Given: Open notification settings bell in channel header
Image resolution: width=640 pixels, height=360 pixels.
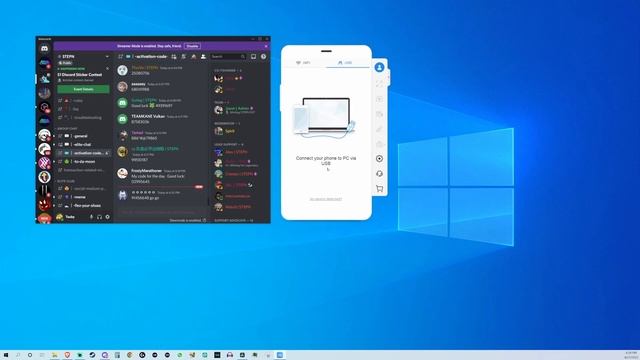Looking at the screenshot, I should point(184,56).
